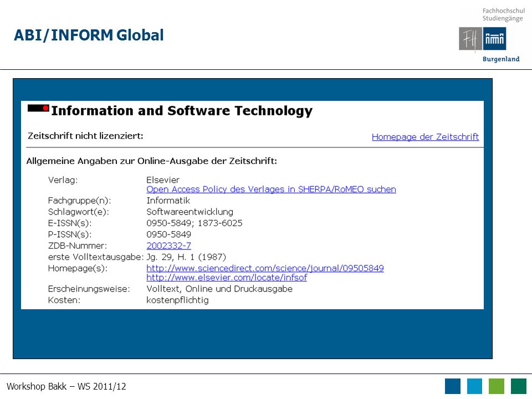Open the SHERPA/RoMEO Open Access Policy link
Screen dimensions: 532x399
coord(271,190)
